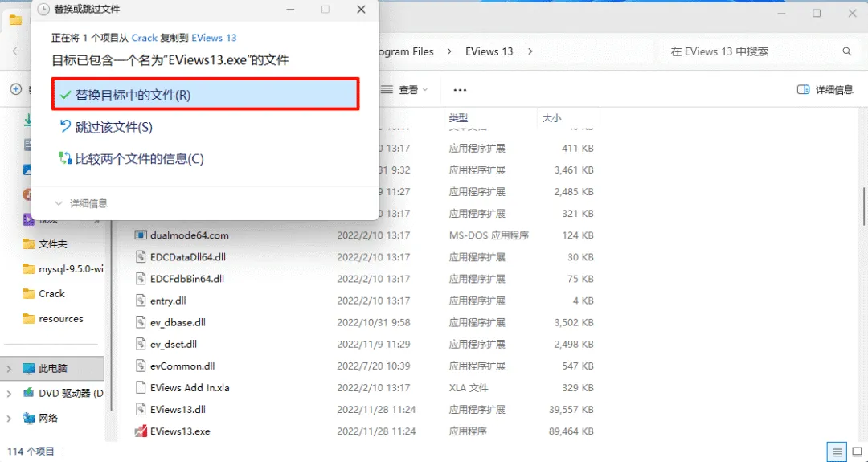Sort by the 大小 column header
This screenshot has height=462, width=868.
[551, 118]
